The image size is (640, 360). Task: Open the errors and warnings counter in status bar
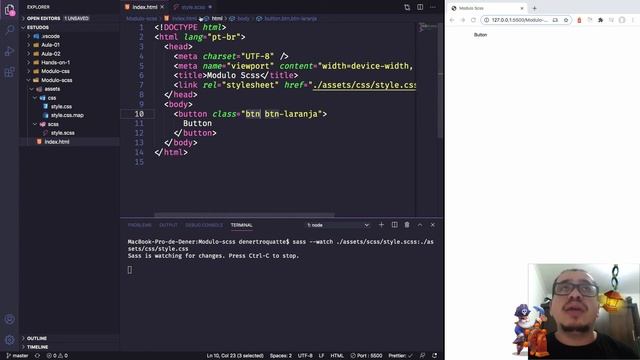coord(57,356)
